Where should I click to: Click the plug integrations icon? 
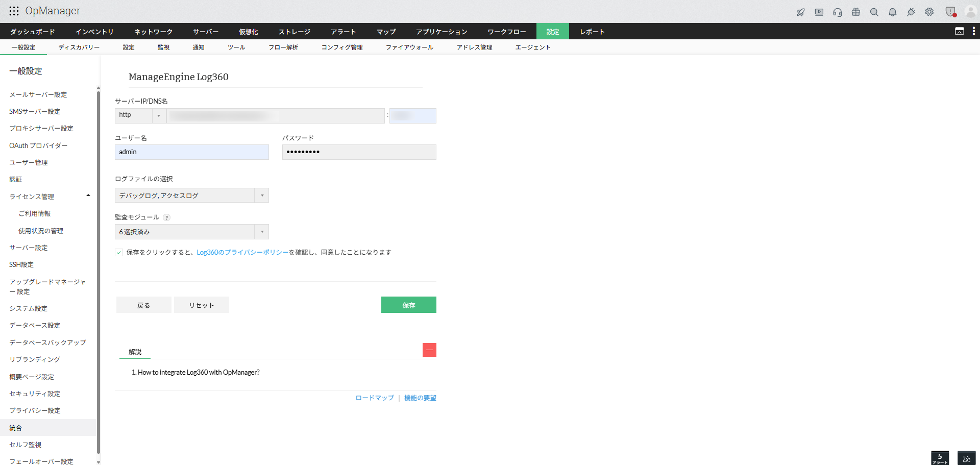(x=911, y=12)
